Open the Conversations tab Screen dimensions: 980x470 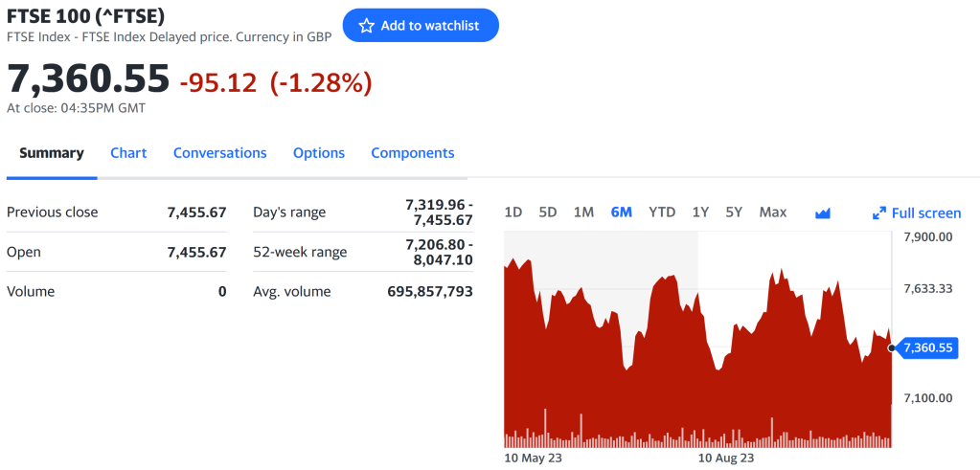click(x=219, y=153)
